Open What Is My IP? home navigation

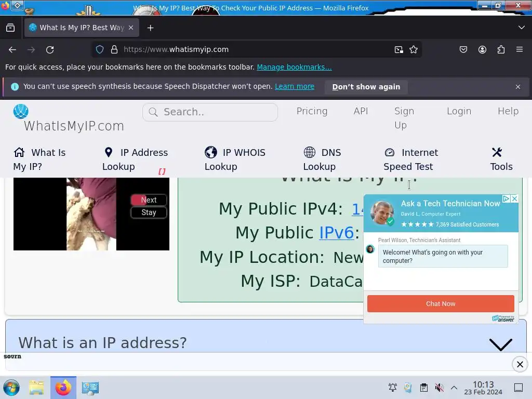(x=39, y=159)
